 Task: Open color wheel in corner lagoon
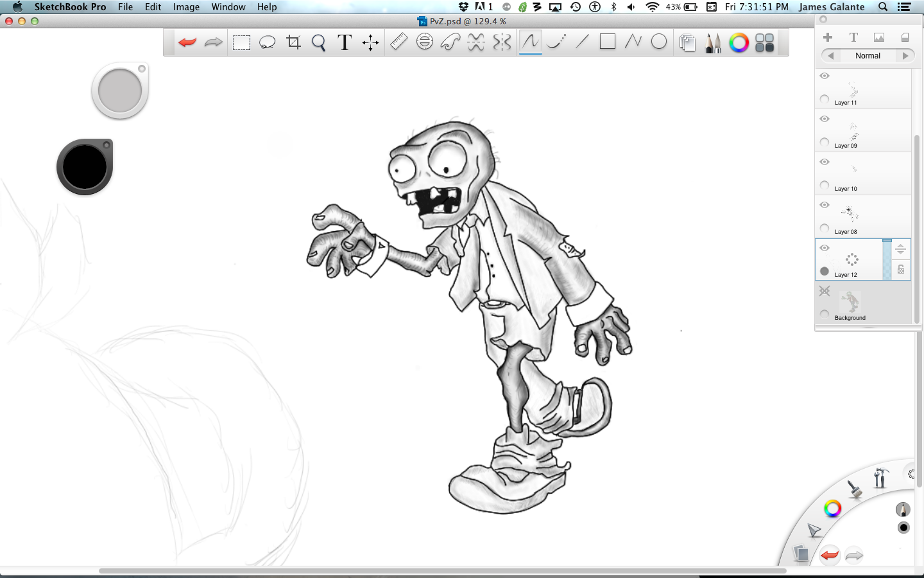(832, 509)
